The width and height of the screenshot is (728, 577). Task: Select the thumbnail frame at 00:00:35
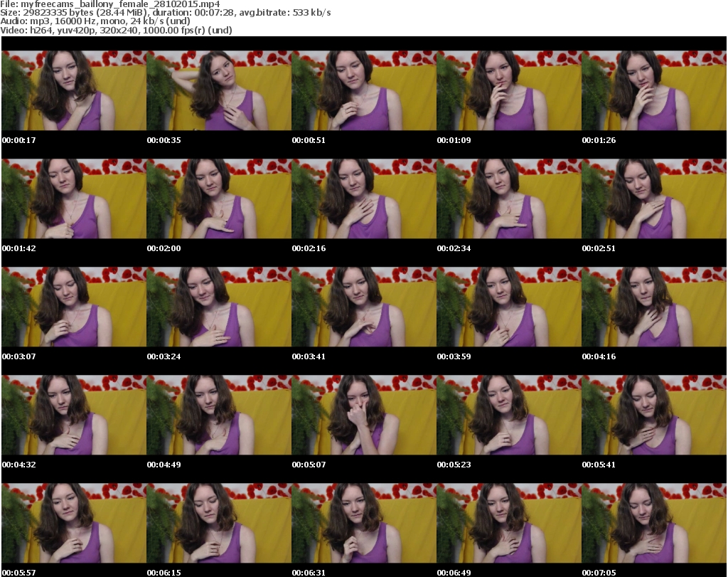click(x=219, y=90)
